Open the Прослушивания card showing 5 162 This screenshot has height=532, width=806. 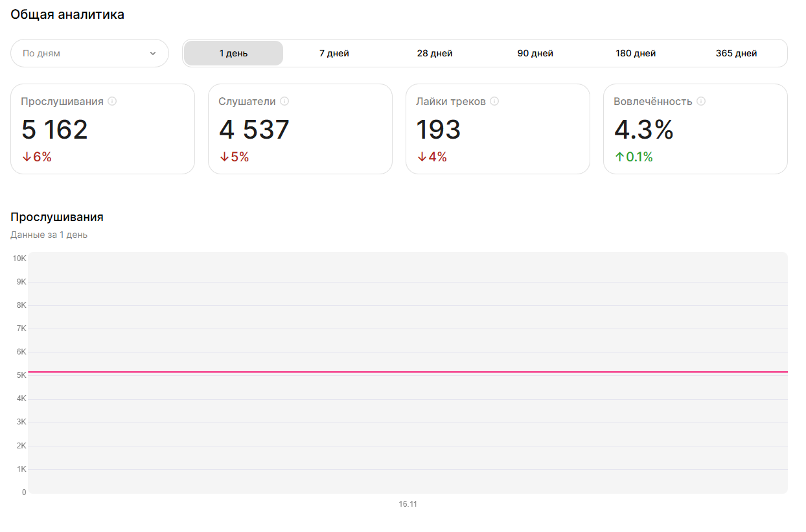coord(102,129)
